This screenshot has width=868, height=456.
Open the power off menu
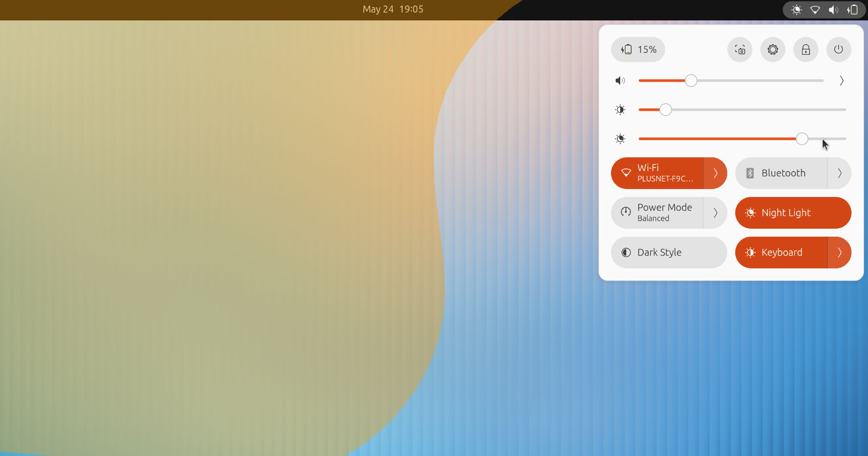coord(839,50)
